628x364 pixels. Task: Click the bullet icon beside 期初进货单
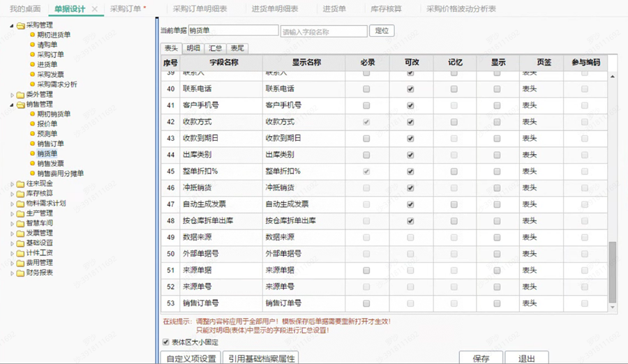(x=32, y=35)
